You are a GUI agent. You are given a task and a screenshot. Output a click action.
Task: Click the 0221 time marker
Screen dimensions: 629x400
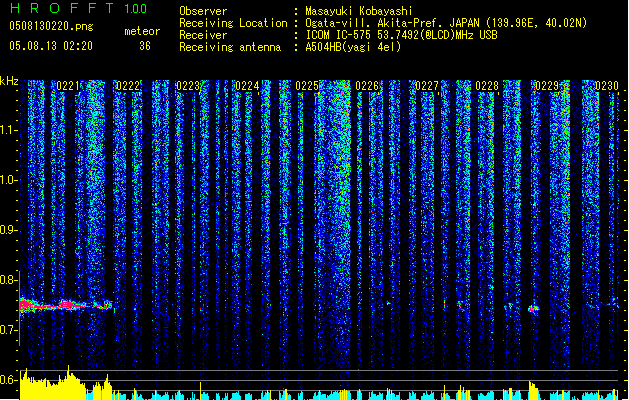pos(68,86)
